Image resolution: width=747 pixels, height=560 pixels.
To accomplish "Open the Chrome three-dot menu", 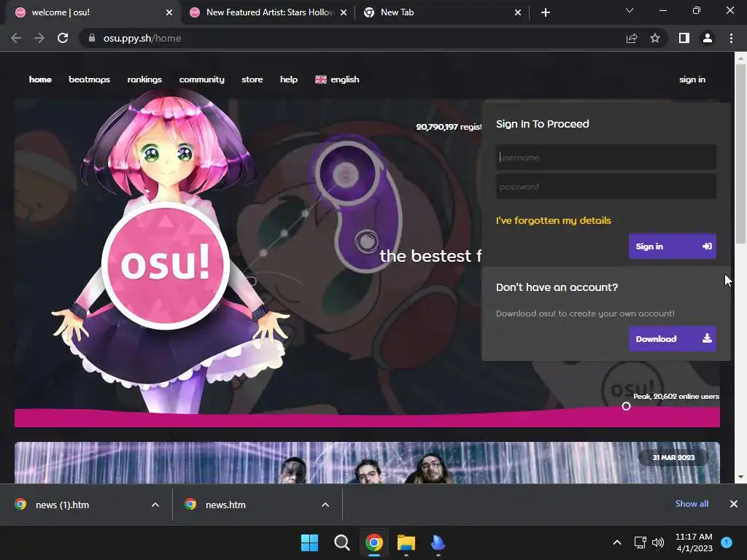I will 731,38.
